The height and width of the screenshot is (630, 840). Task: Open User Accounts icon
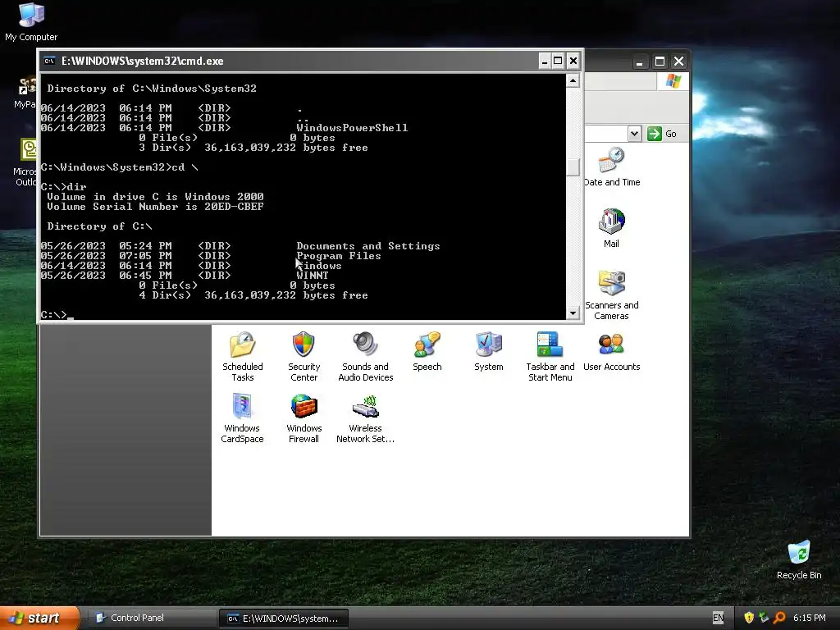pos(611,351)
